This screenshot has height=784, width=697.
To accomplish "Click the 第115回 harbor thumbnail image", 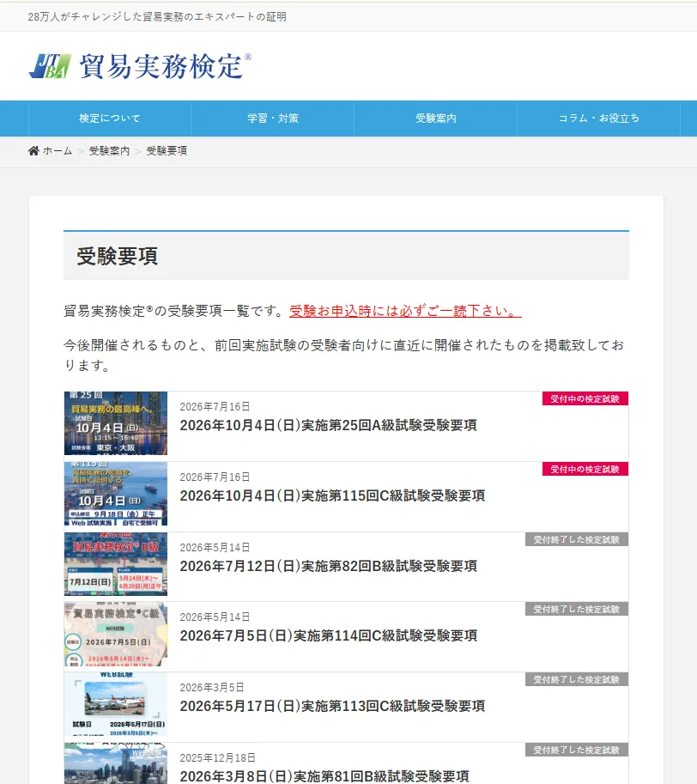I will click(x=116, y=494).
